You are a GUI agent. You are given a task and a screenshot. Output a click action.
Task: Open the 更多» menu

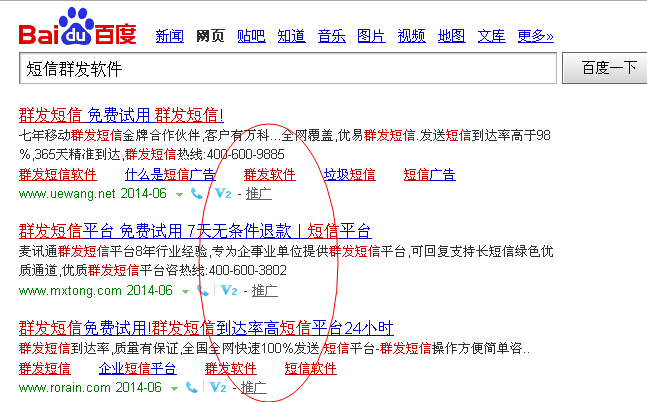tap(536, 36)
